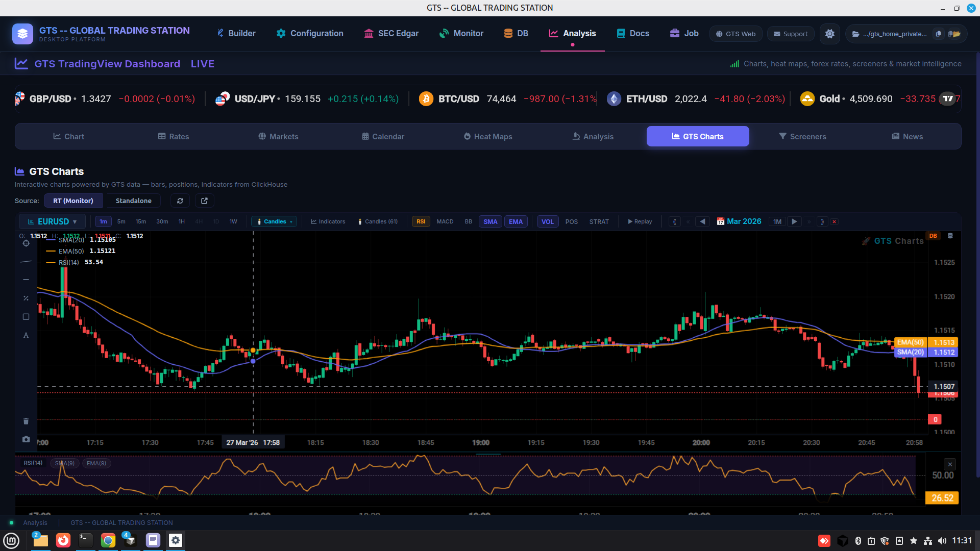Open the calendar date picker icon
Image resolution: width=980 pixels, height=551 pixels.
[x=721, y=221]
